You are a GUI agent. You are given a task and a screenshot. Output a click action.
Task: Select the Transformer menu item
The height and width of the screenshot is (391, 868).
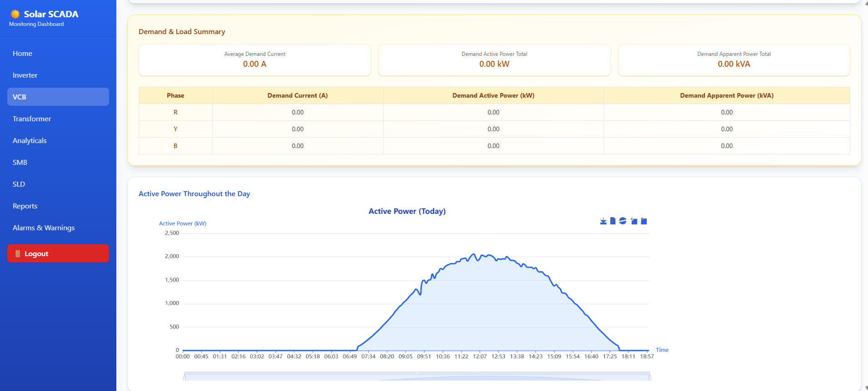pos(32,119)
